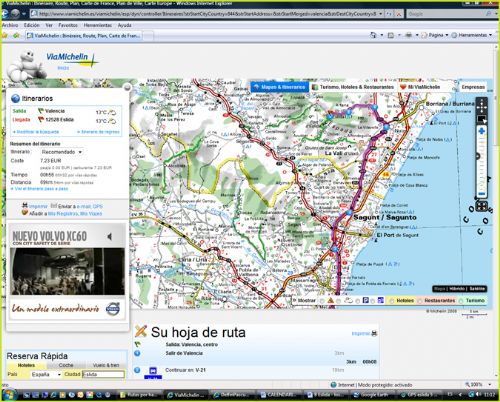
Task: Click the zoom-out minus button on map
Action: (x=481, y=194)
